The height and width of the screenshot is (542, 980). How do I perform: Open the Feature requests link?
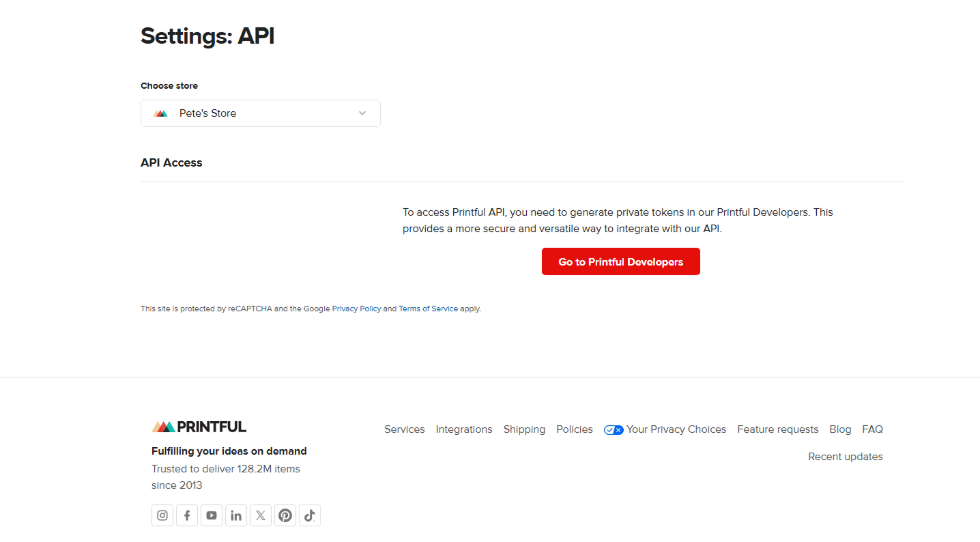click(x=778, y=429)
